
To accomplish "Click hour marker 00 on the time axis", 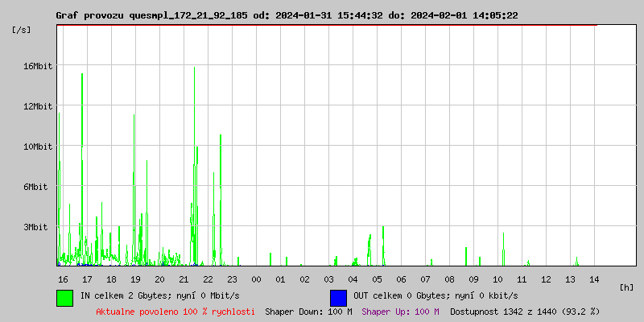I will tap(256, 279).
